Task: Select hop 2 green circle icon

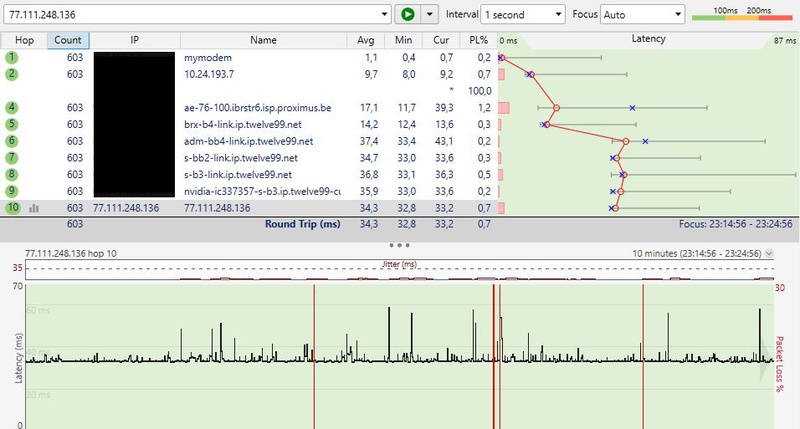Action: point(12,74)
